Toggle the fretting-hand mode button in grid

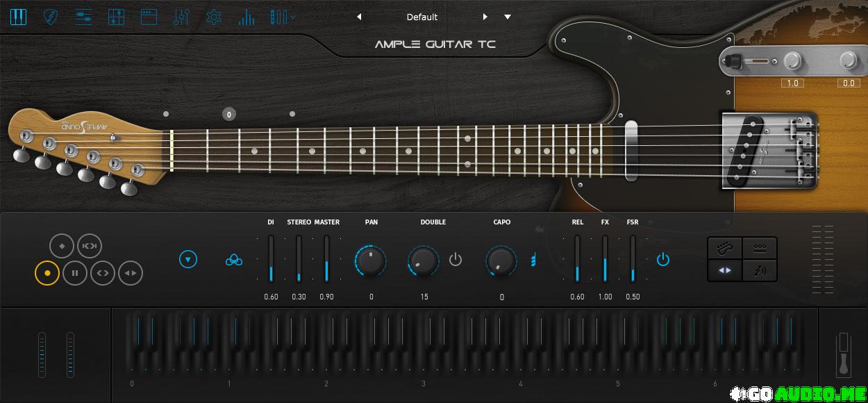click(725, 248)
